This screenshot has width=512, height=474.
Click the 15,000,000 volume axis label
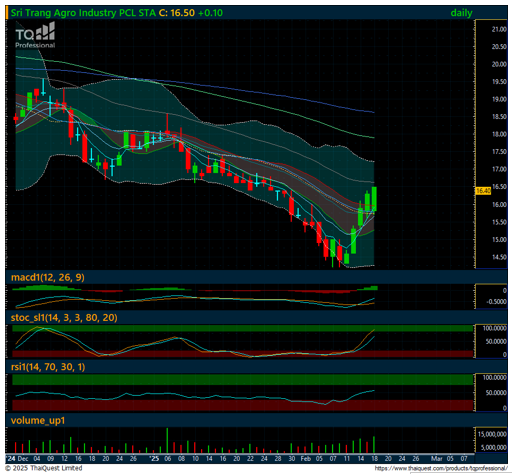pos(492,434)
